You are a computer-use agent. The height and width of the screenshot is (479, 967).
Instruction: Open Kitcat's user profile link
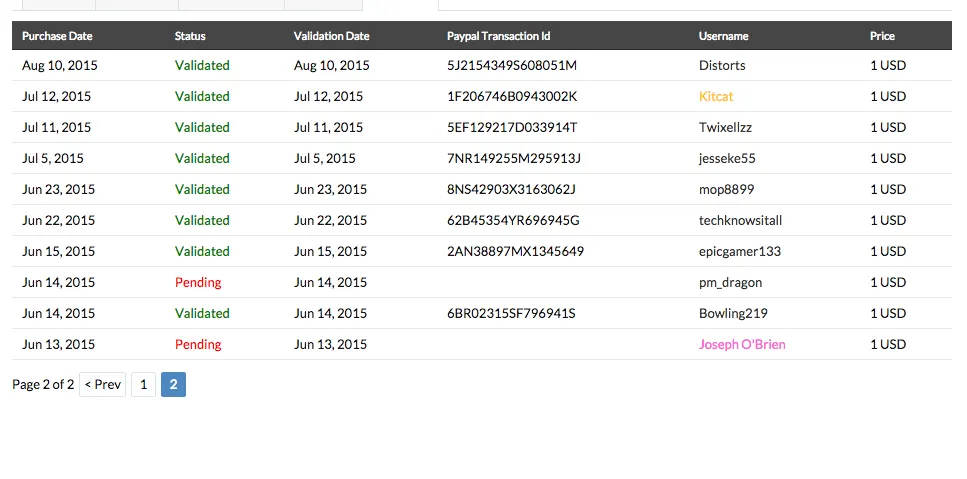coord(716,96)
